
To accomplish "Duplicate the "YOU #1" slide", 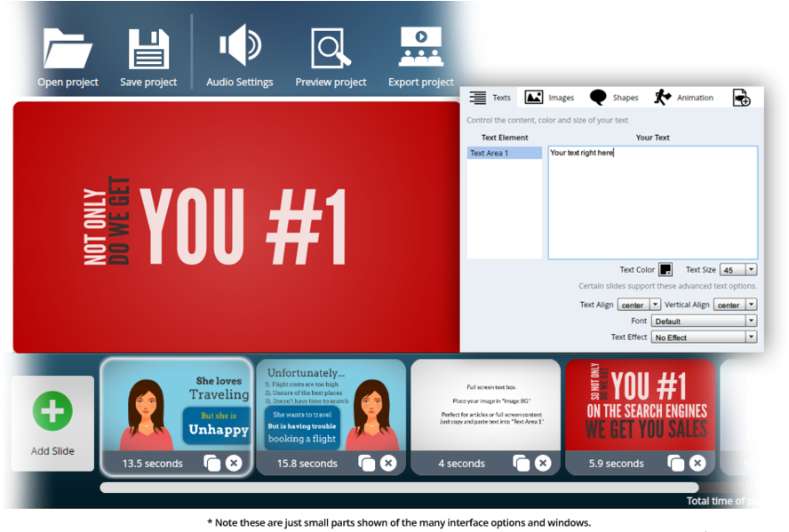I will click(676, 463).
